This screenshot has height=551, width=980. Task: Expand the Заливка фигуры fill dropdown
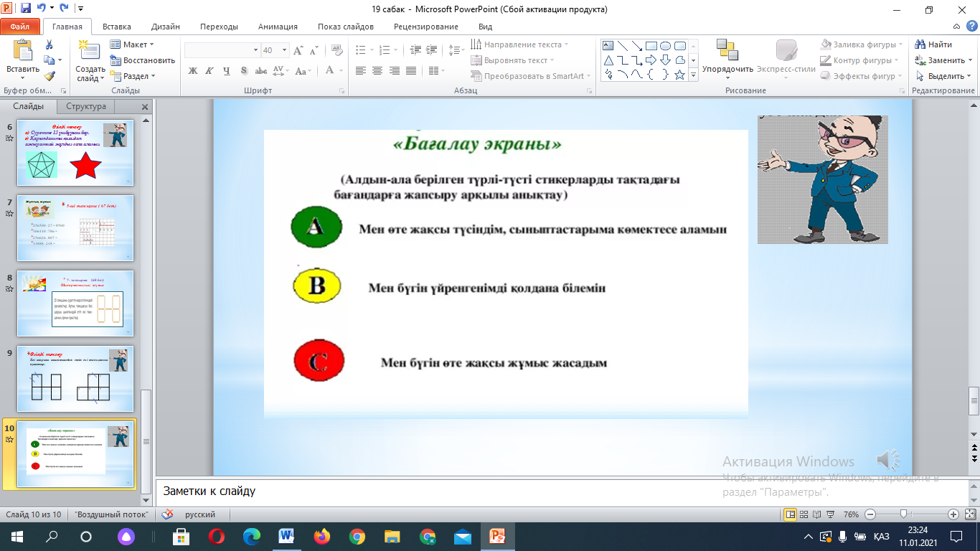point(860,44)
